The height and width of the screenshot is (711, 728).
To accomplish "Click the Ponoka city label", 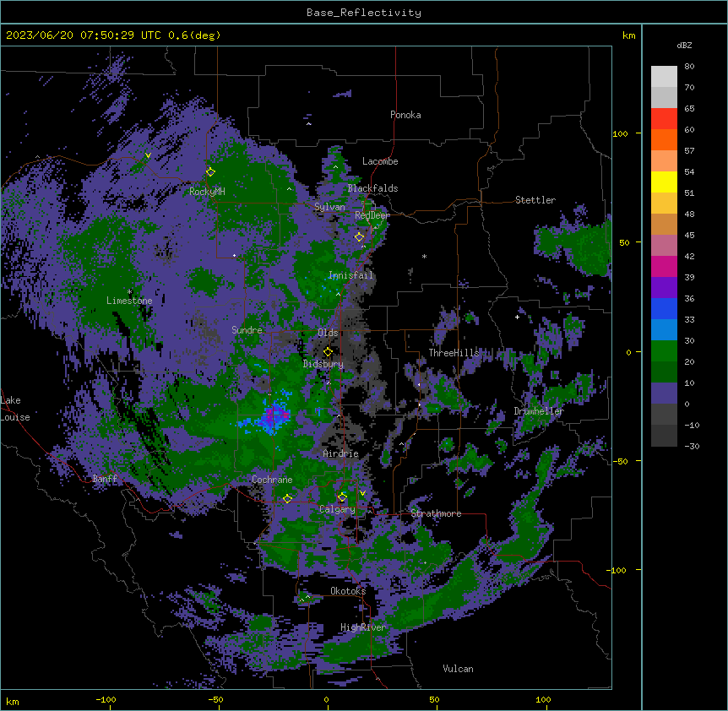I will pyautogui.click(x=405, y=115).
